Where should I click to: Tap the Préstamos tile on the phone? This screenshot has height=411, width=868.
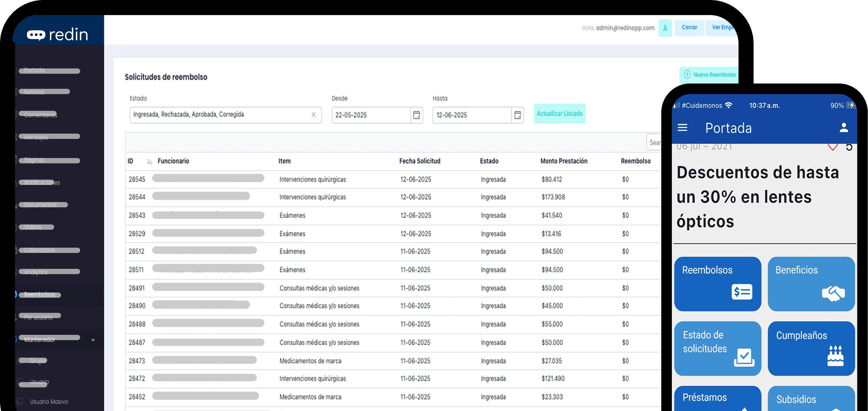(x=717, y=398)
